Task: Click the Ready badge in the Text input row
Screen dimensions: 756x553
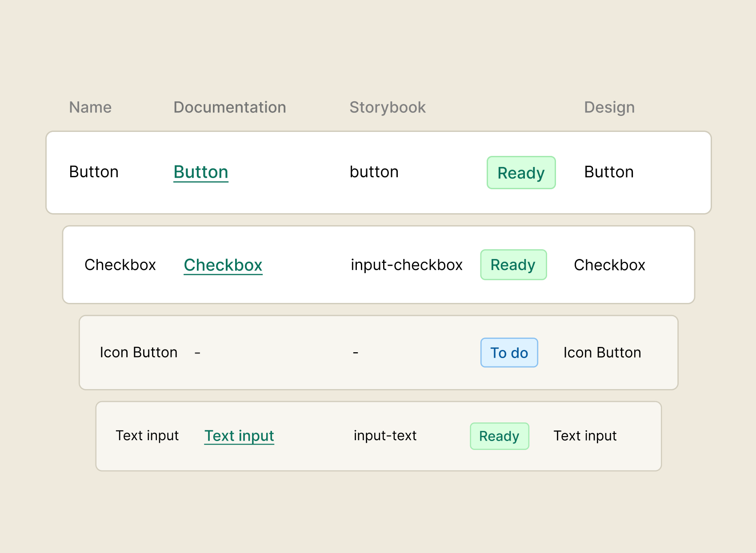Action: coord(499,436)
